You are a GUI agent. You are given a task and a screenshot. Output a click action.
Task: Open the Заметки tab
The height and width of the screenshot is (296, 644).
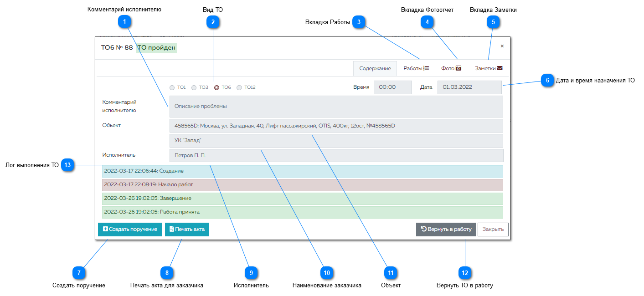(x=489, y=68)
